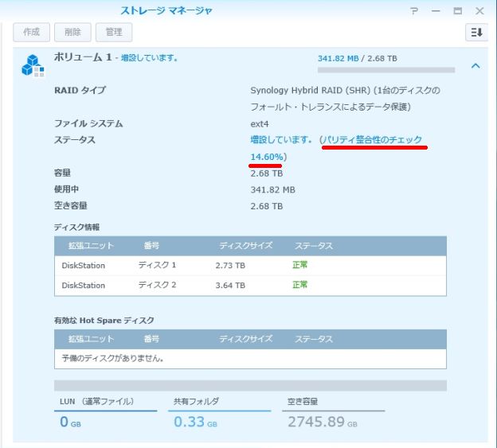Close the Storage Manager window
The height and width of the screenshot is (448, 497).
click(479, 11)
